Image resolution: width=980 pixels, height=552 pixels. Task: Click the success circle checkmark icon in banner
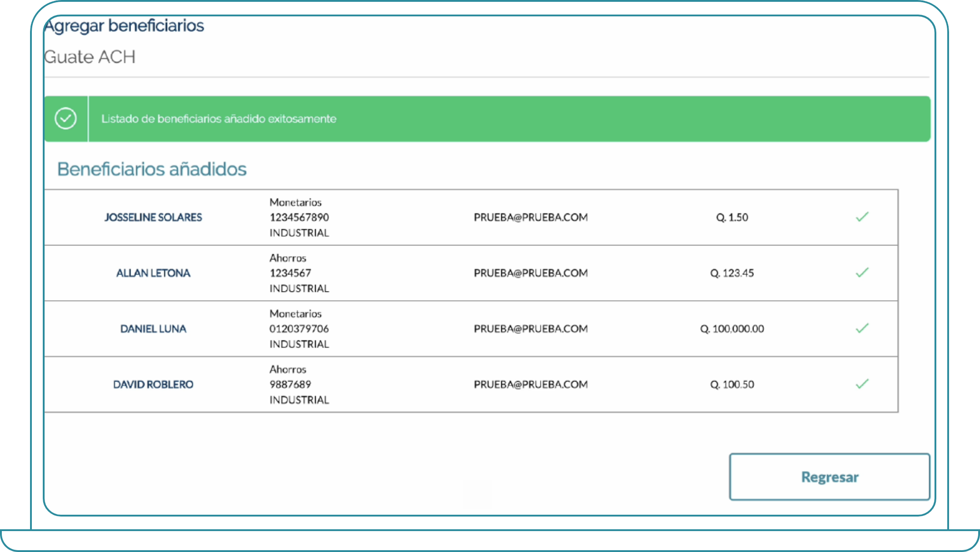(x=66, y=119)
